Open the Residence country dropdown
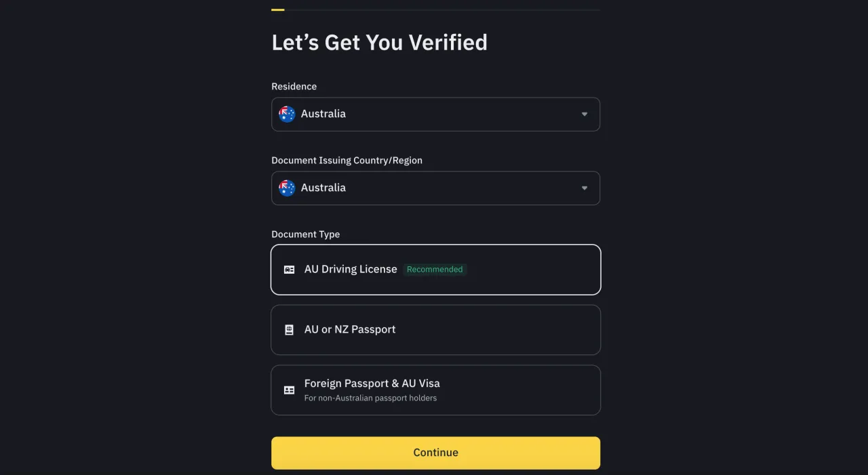 pyautogui.click(x=435, y=114)
